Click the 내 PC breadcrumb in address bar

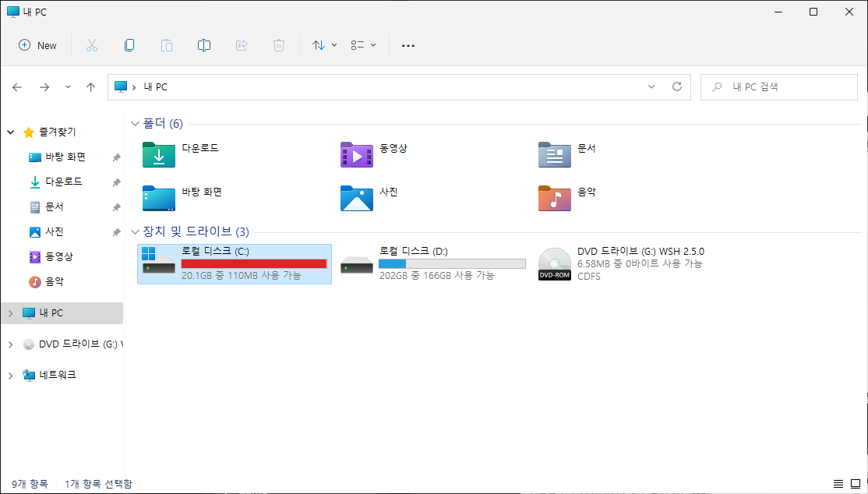coord(156,87)
